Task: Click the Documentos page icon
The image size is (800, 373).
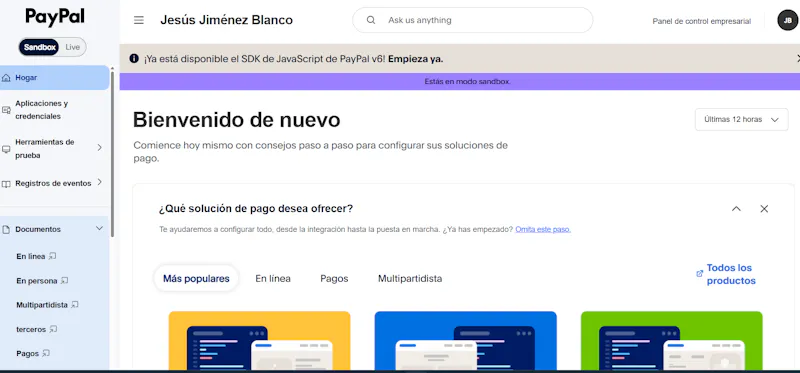Action: [x=6, y=230]
